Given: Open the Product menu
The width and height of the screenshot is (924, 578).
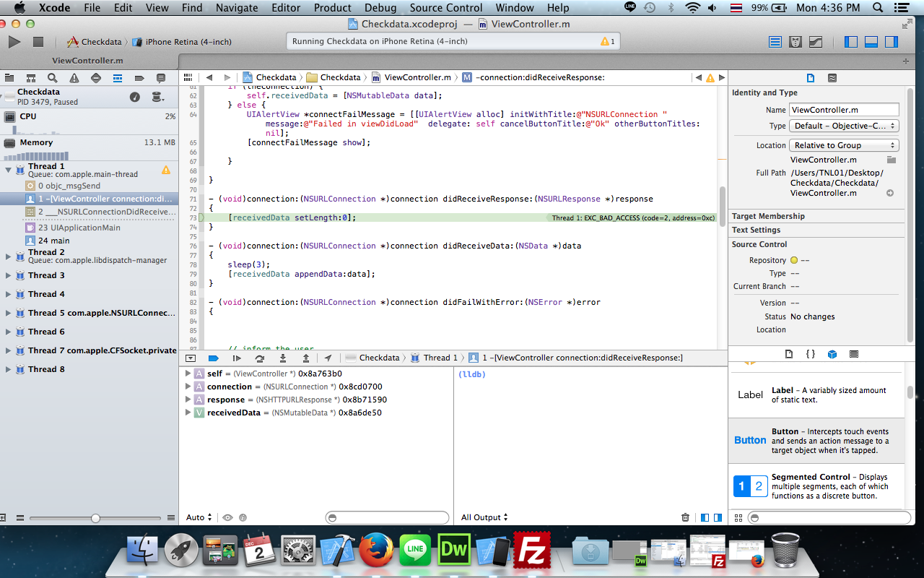Looking at the screenshot, I should (x=333, y=8).
